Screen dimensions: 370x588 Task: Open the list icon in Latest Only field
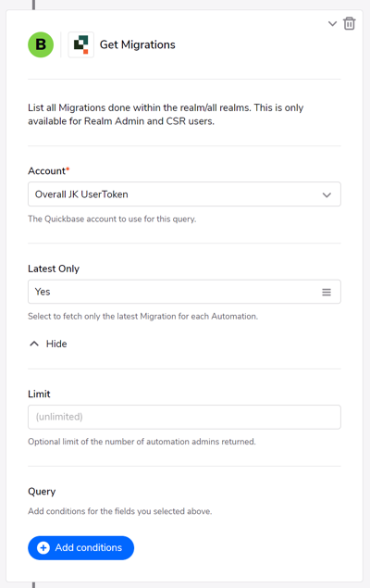327,292
